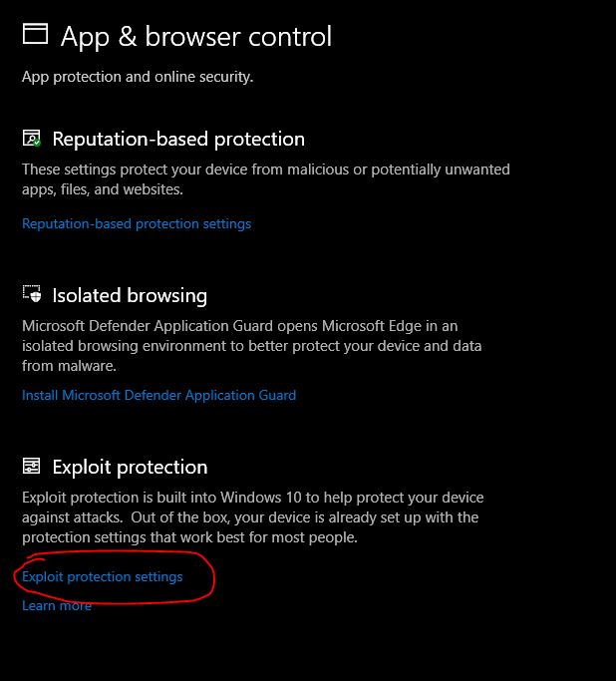Screen dimensions: 616x681
Task: Click the 'built into Windows 10' text line
Action: [253, 498]
